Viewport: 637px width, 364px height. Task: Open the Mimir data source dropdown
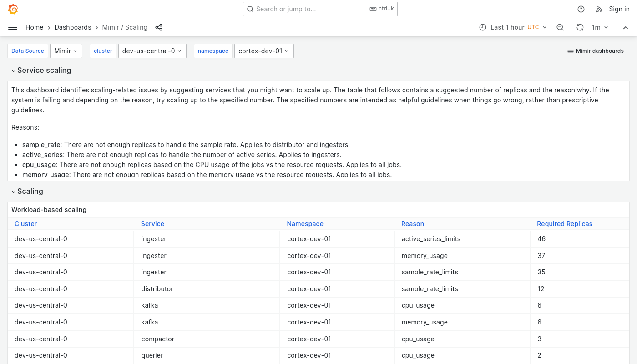tap(66, 51)
